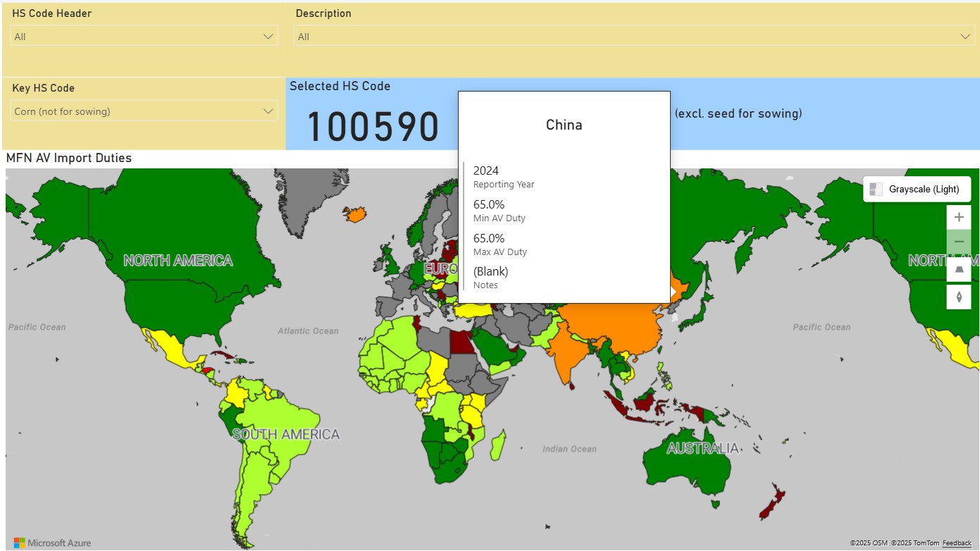Click light green Madagascar on map
The width and height of the screenshot is (980, 551).
pos(497,445)
